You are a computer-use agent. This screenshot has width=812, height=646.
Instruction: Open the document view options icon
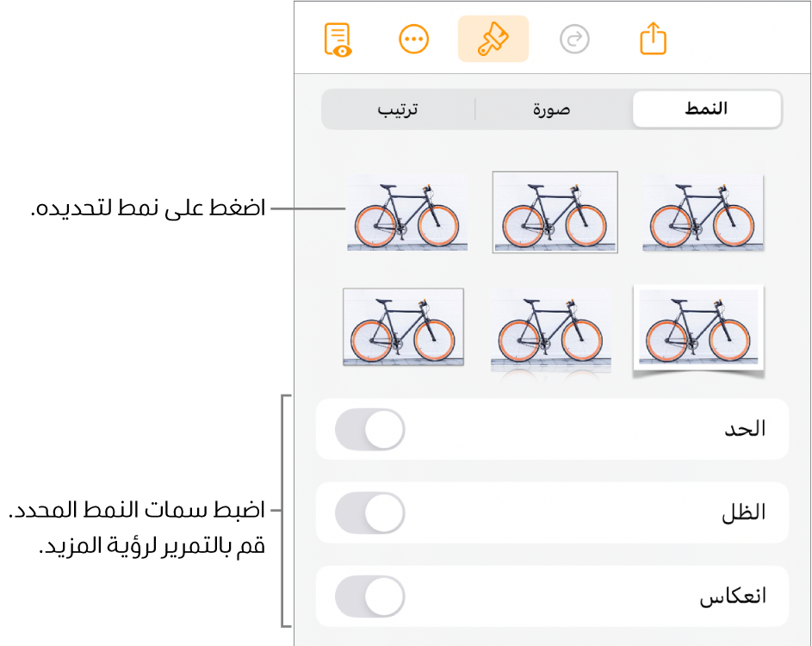(x=338, y=40)
